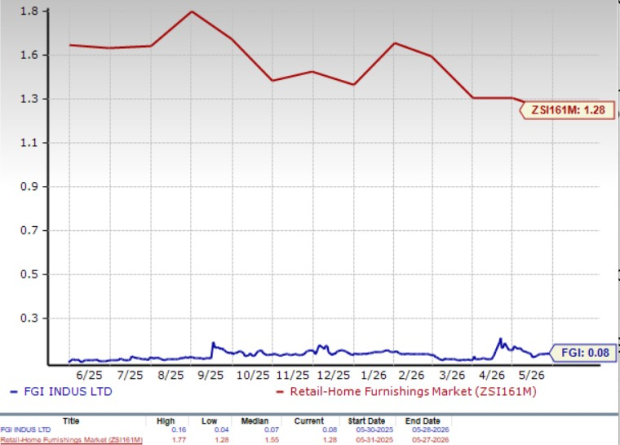Click the Start Date column header
620x445 pixels.
click(x=367, y=421)
